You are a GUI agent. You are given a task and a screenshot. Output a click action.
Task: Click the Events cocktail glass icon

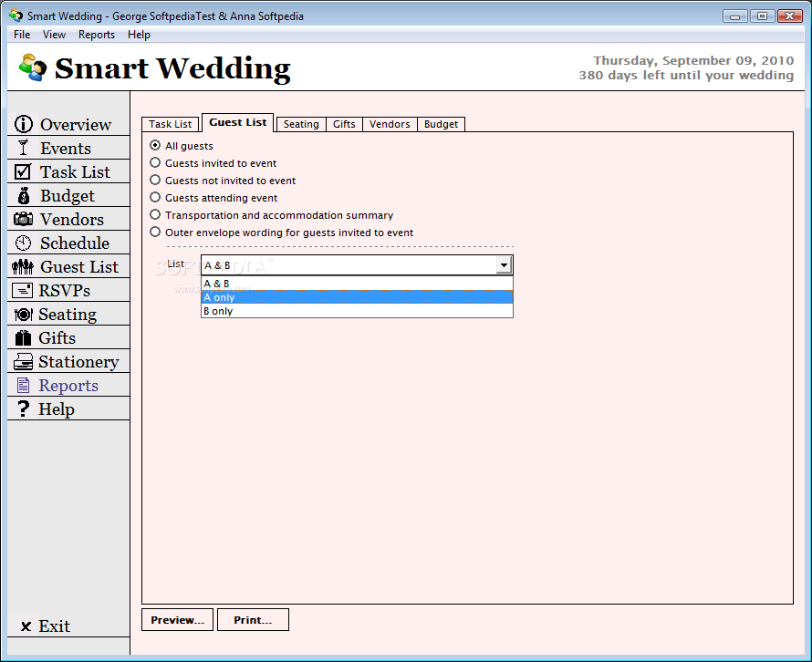23,148
